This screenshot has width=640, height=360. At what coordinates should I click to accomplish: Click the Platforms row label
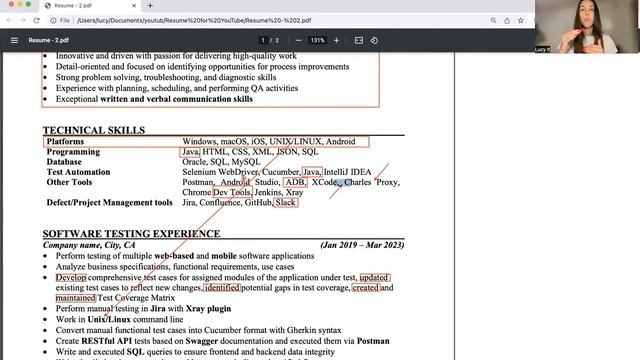[x=65, y=141]
